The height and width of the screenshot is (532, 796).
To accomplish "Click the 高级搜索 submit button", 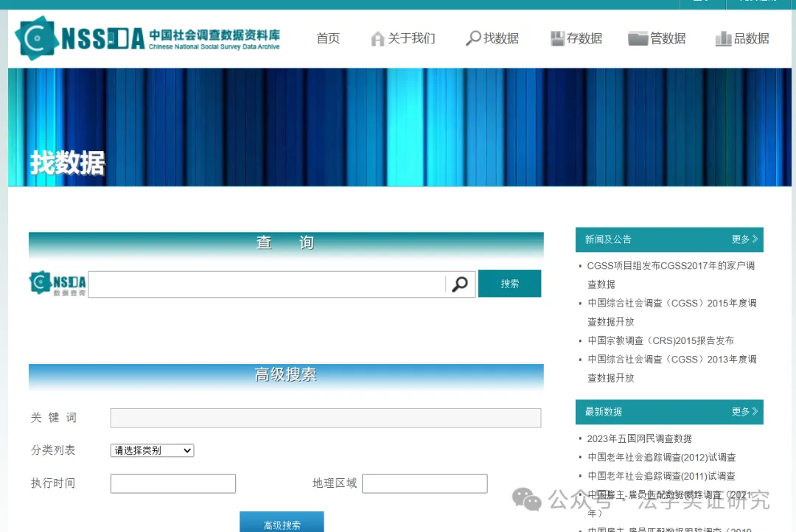I will 282,523.
